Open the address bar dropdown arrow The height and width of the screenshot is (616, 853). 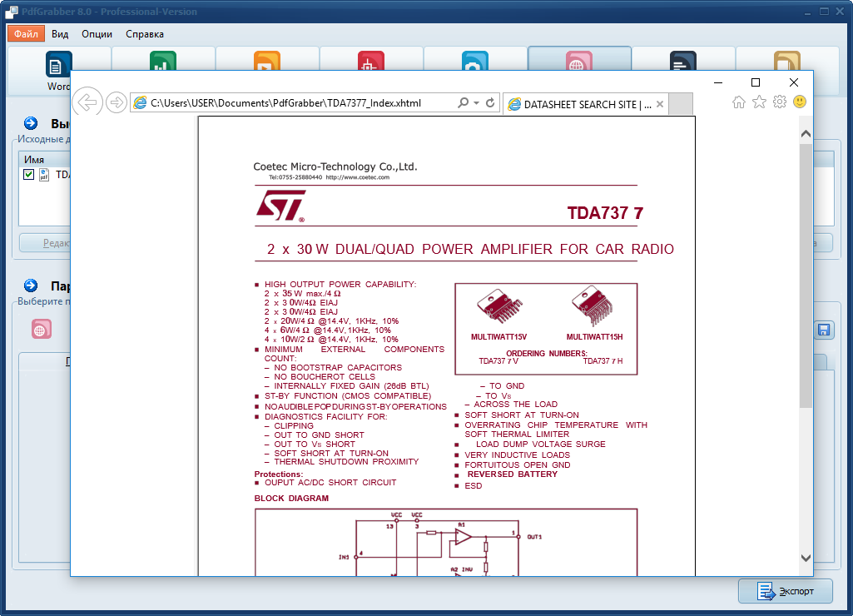pyautogui.click(x=476, y=103)
